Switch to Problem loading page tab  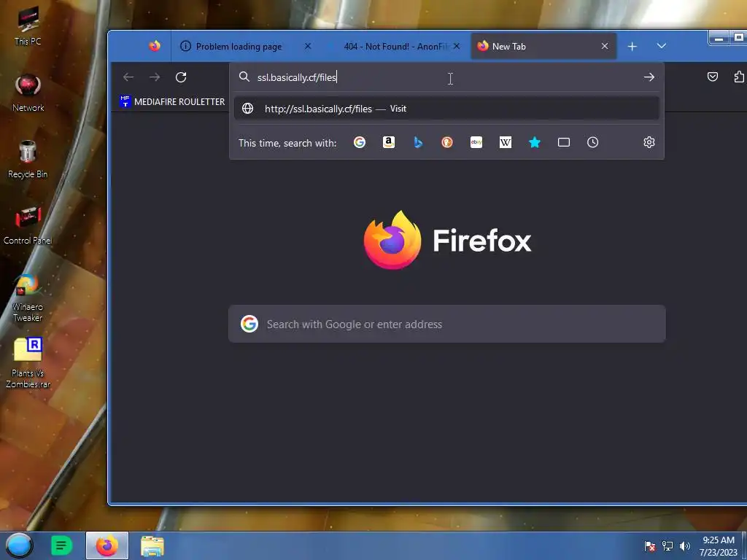239,46
